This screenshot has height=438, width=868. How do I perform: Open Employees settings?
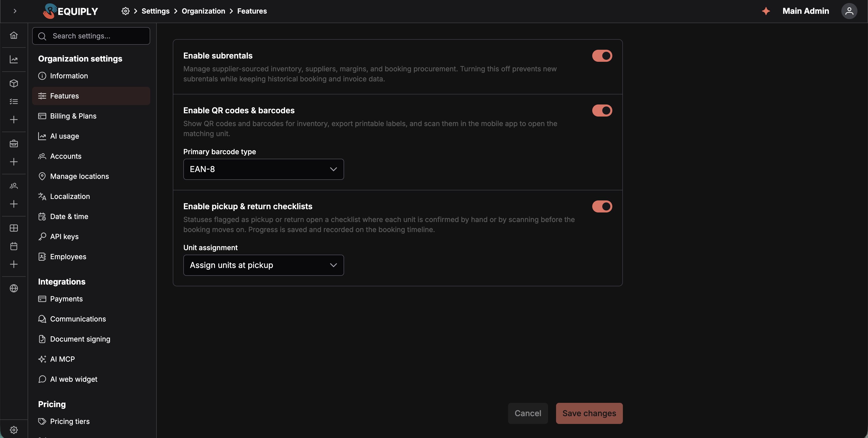coord(91,257)
